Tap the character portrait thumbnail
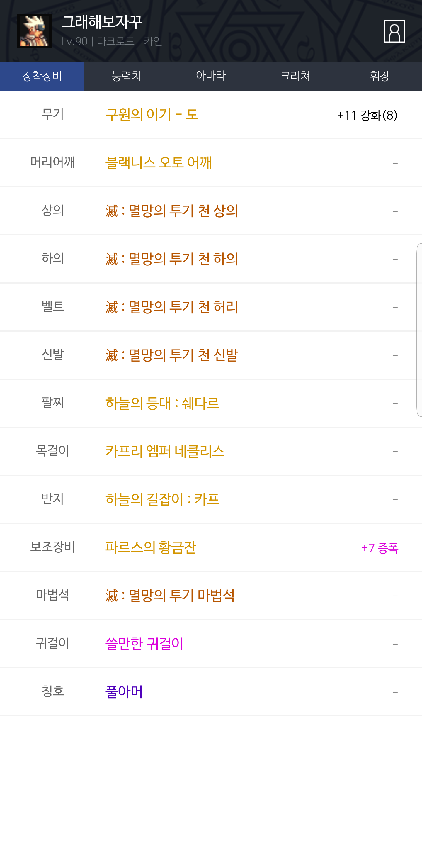Screen dimensions: 422x868 tap(34, 31)
